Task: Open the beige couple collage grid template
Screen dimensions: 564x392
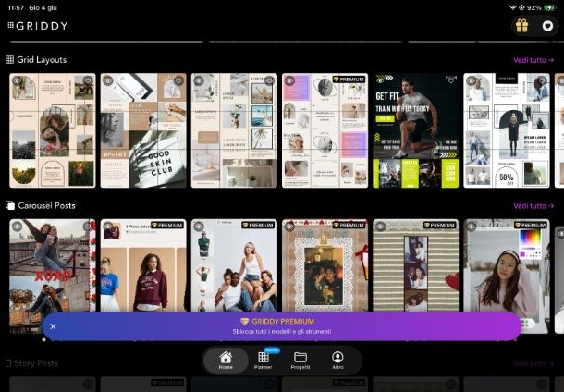Action: pos(53,130)
